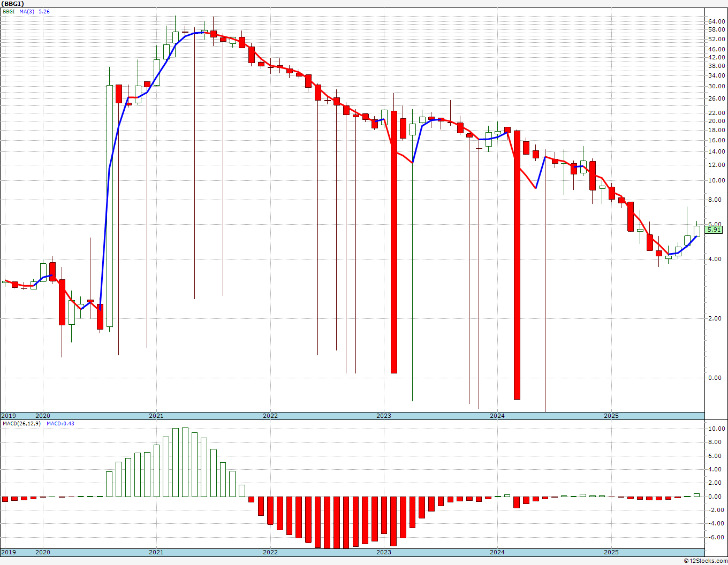Click 2025 on the bottom MACD time axis
This screenshot has width=728, height=565.
[x=611, y=552]
